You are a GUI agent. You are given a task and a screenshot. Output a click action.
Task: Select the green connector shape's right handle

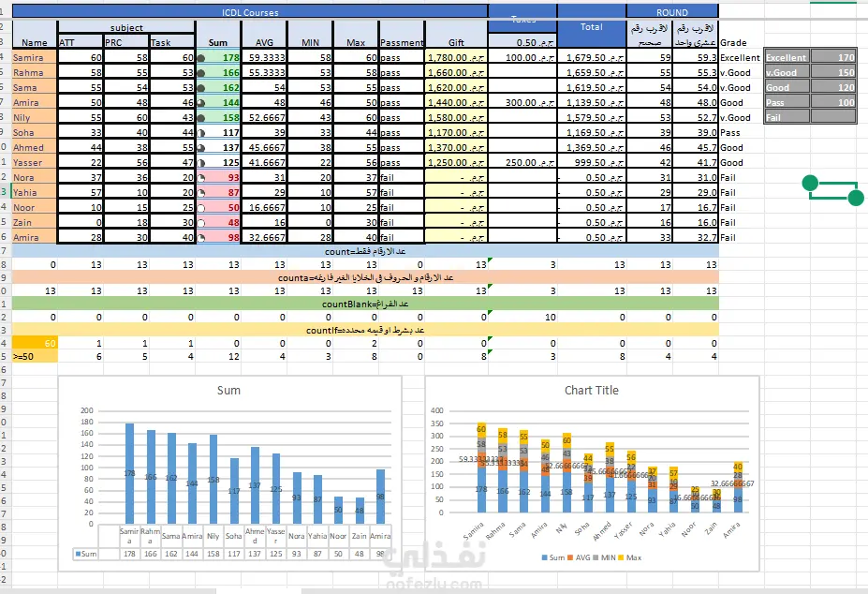[x=856, y=198]
